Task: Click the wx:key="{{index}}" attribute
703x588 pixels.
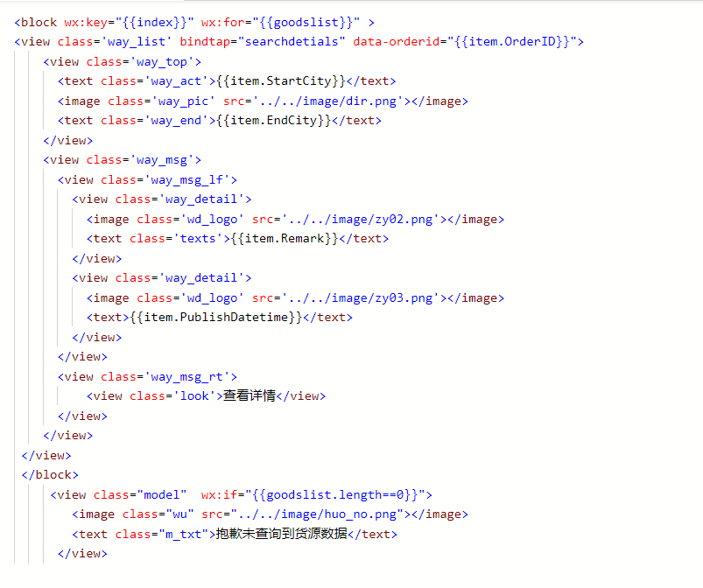Action: click(x=129, y=23)
